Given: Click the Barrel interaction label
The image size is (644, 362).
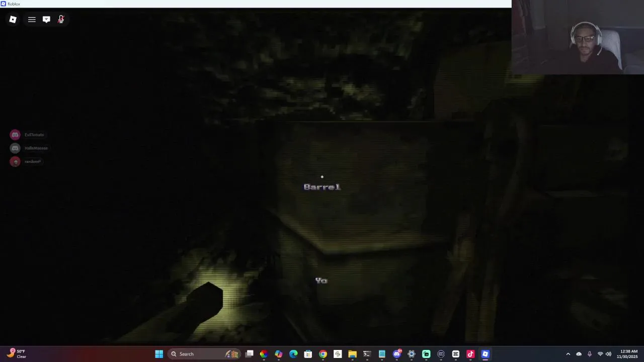Looking at the screenshot, I should click(x=322, y=187).
